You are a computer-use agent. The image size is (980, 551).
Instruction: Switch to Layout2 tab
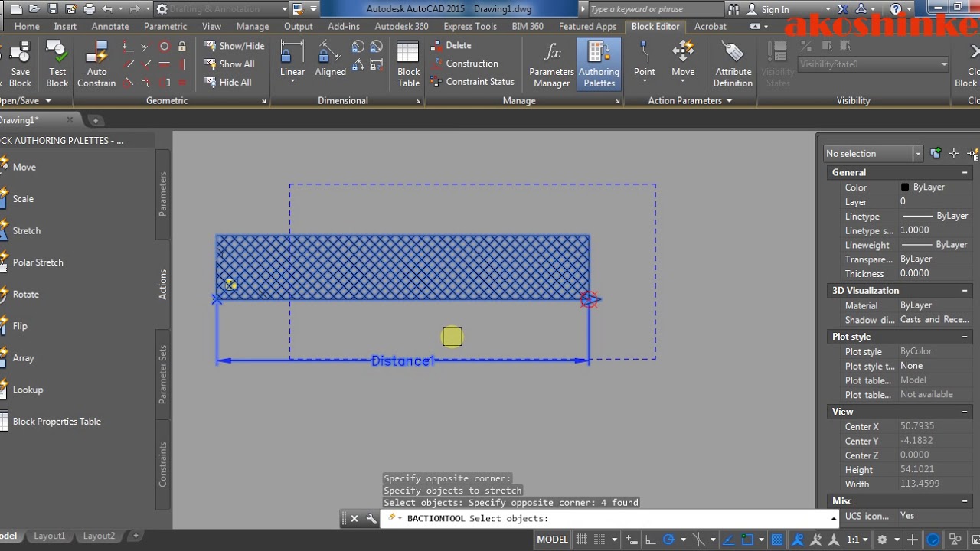pos(99,536)
